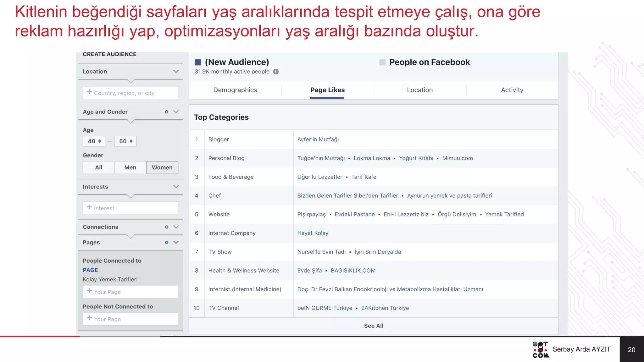Open the Pişirpaylaş page link
This screenshot has width=644, height=362.
311,214
